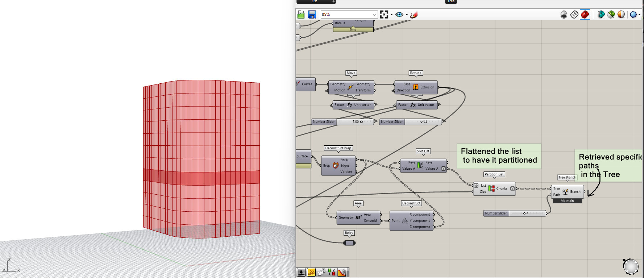Click the Radius input on the top component
Screen dimensions: 644x278
[340, 23]
